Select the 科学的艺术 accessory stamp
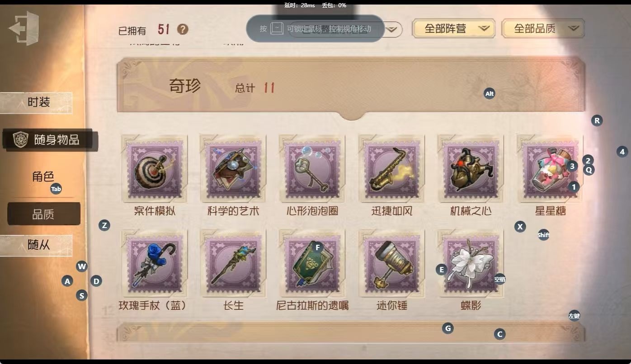This screenshot has height=364, width=631. click(233, 168)
